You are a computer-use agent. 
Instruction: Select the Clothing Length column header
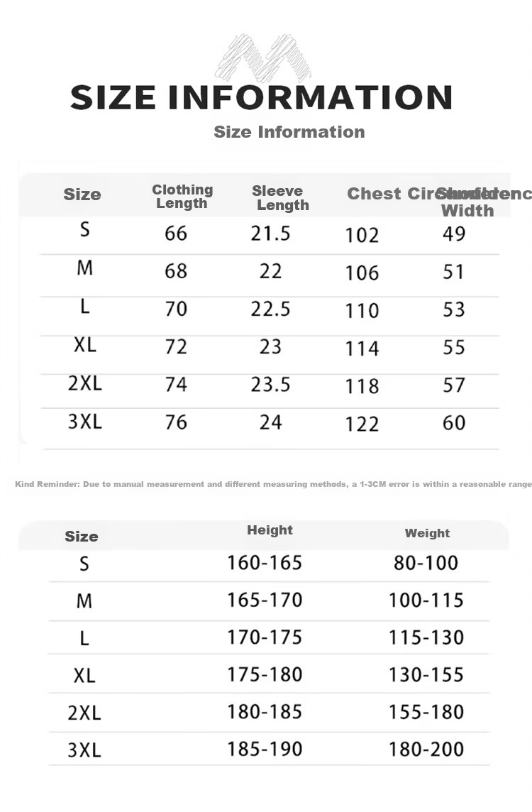182,197
